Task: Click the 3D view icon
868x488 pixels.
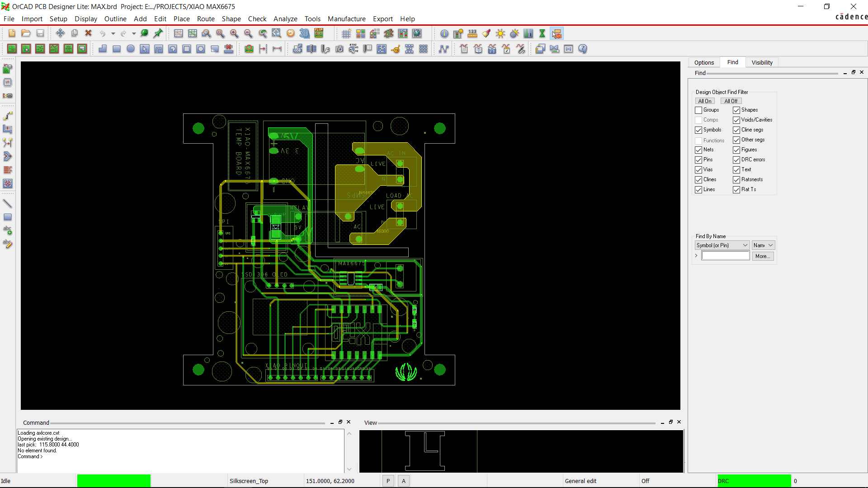Action: coord(305,33)
